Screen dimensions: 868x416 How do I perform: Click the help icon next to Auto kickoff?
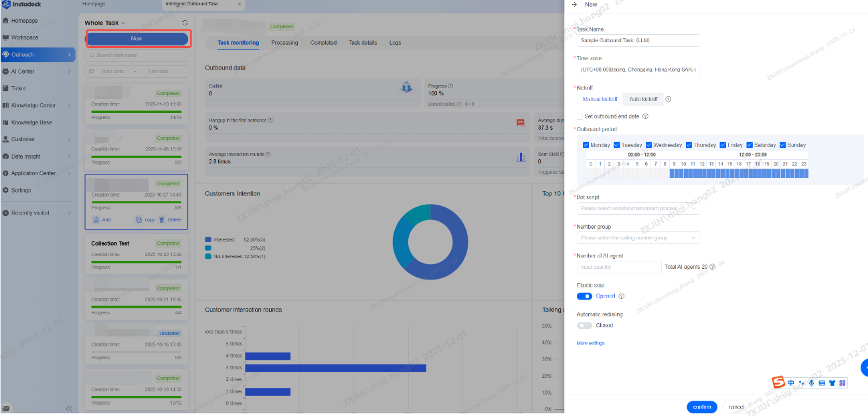click(668, 100)
